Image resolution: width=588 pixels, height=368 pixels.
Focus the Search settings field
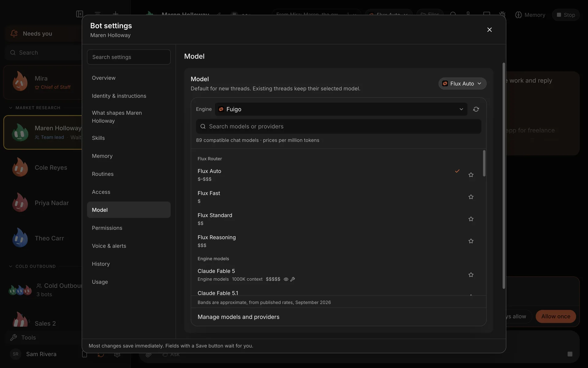[129, 57]
